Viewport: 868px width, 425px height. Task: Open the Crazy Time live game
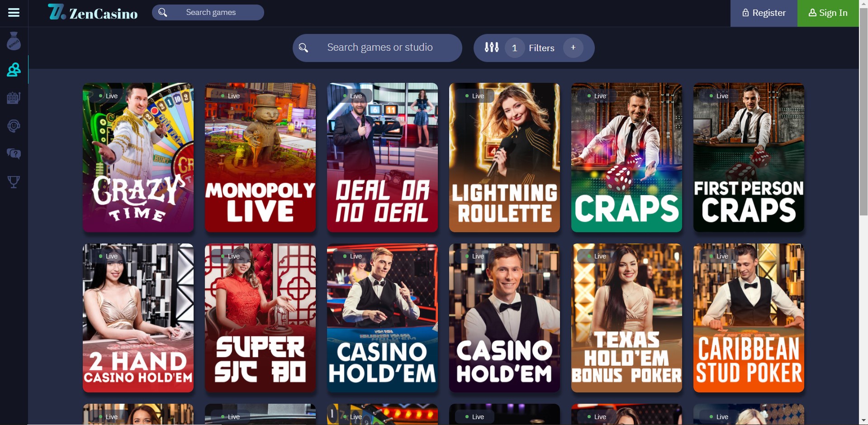coord(138,158)
